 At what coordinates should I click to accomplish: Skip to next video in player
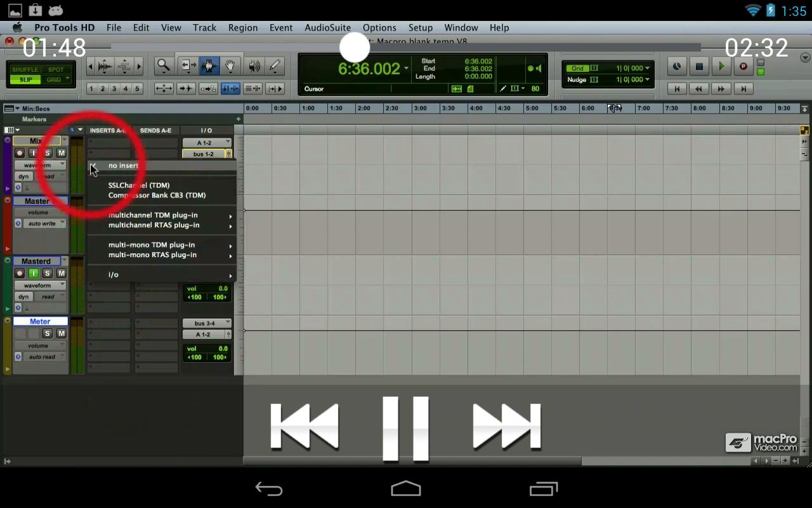pyautogui.click(x=507, y=427)
